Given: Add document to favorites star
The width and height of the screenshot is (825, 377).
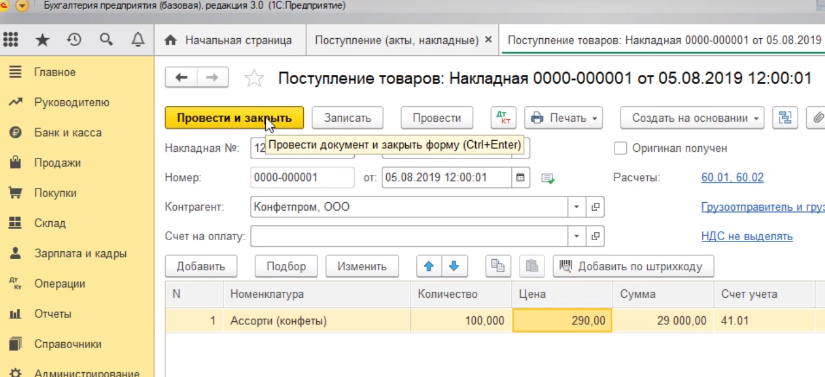Looking at the screenshot, I should [x=254, y=78].
